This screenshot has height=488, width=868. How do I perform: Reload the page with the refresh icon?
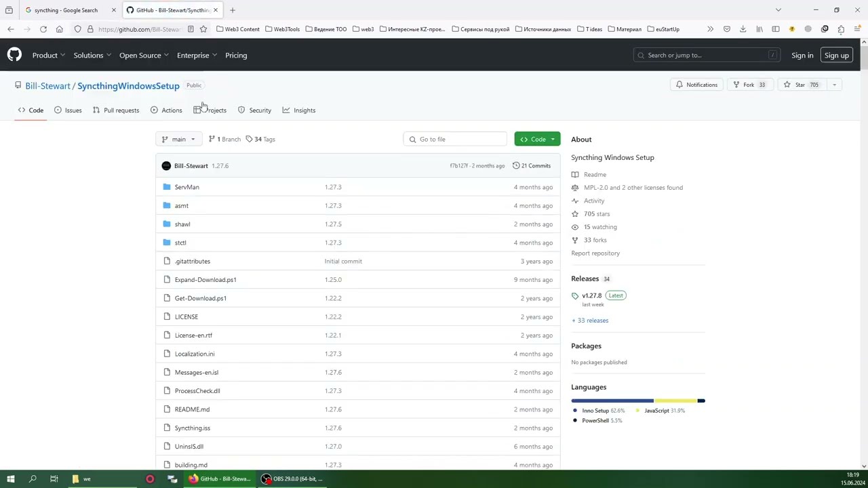click(x=43, y=29)
